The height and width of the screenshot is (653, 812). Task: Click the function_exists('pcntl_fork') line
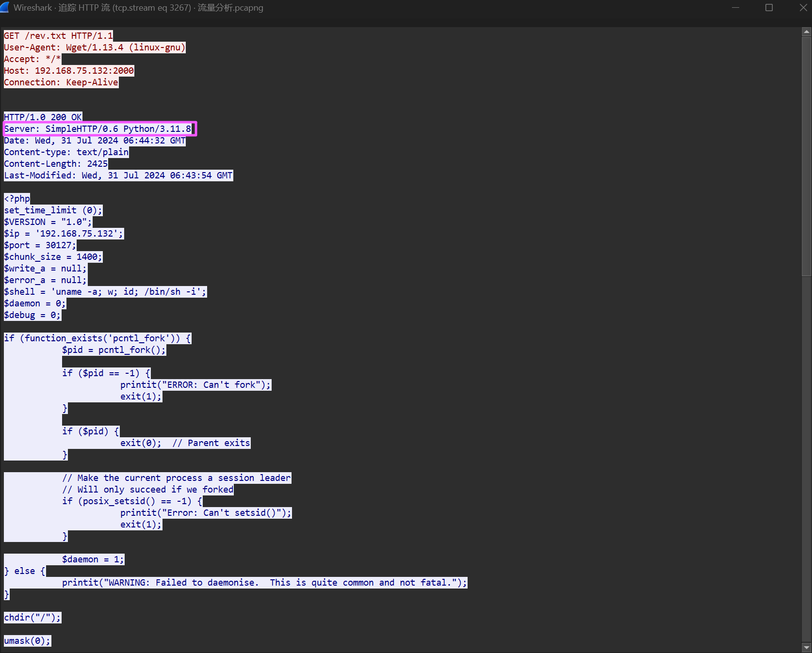click(x=97, y=338)
